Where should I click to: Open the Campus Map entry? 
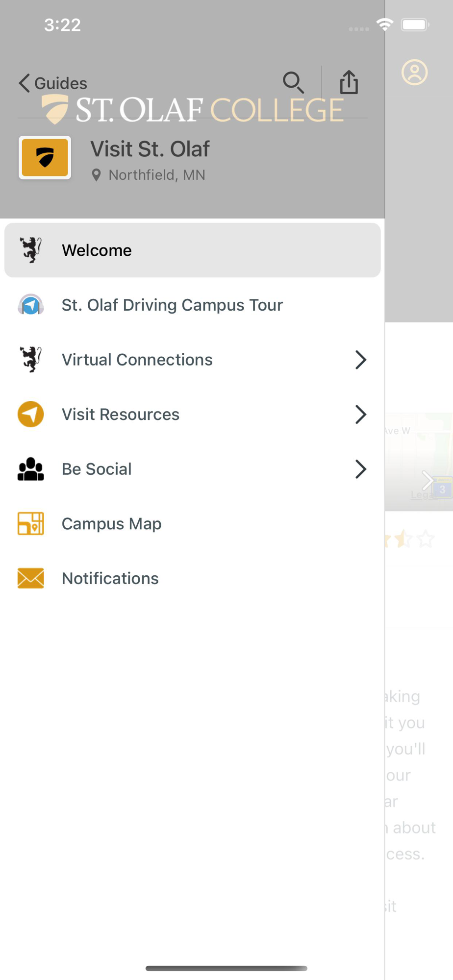(x=193, y=524)
